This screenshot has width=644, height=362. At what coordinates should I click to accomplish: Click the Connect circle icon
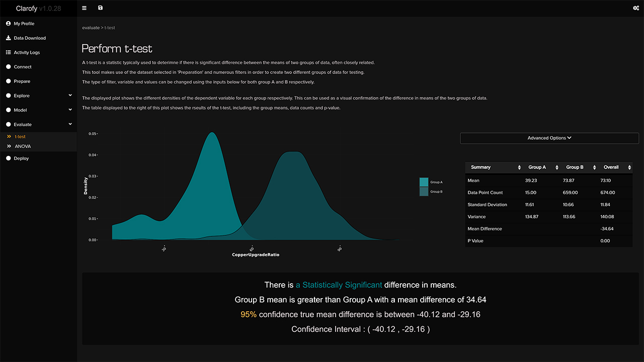(x=9, y=67)
